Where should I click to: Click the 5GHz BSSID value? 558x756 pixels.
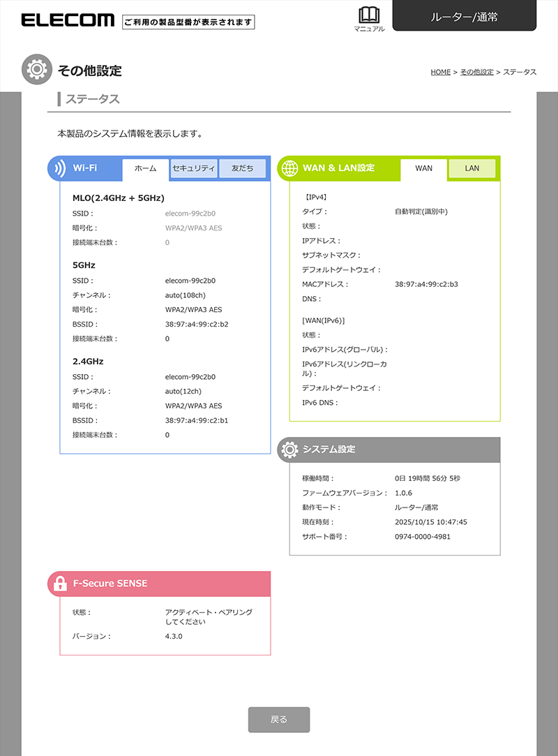tap(197, 324)
